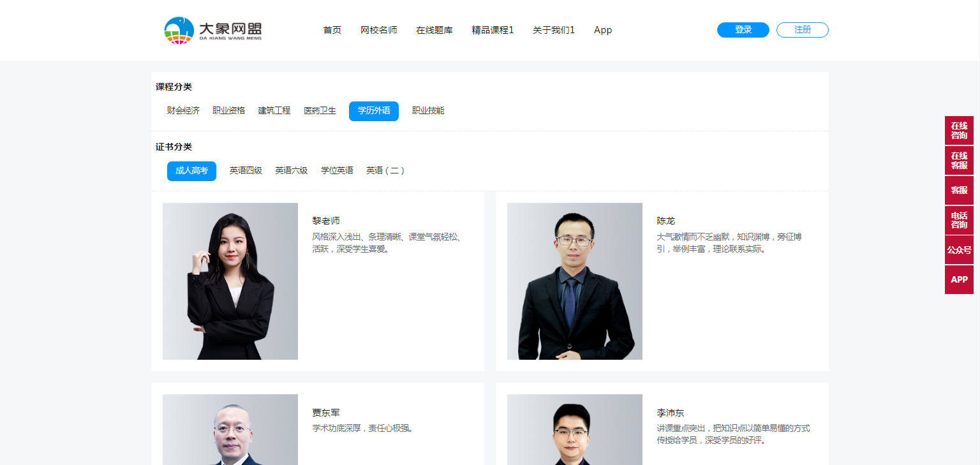Viewport: 980px width, 465px height.
Task: Click teacher name 黎老师
Action: click(x=326, y=221)
